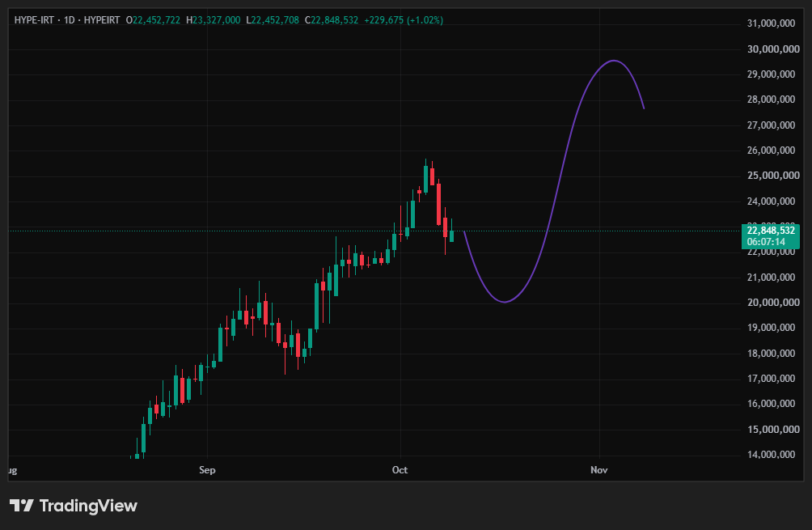Click the Oct label on the time axis
The height and width of the screenshot is (530, 812).
pos(400,470)
